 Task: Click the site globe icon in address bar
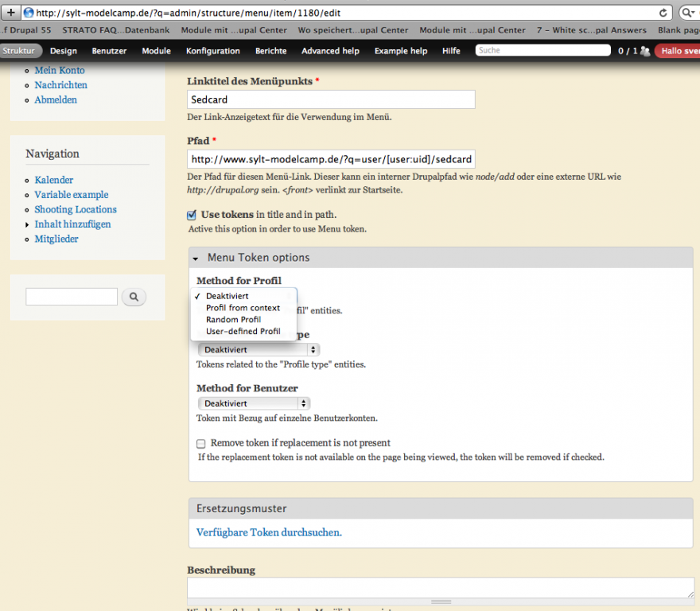pos(28,13)
